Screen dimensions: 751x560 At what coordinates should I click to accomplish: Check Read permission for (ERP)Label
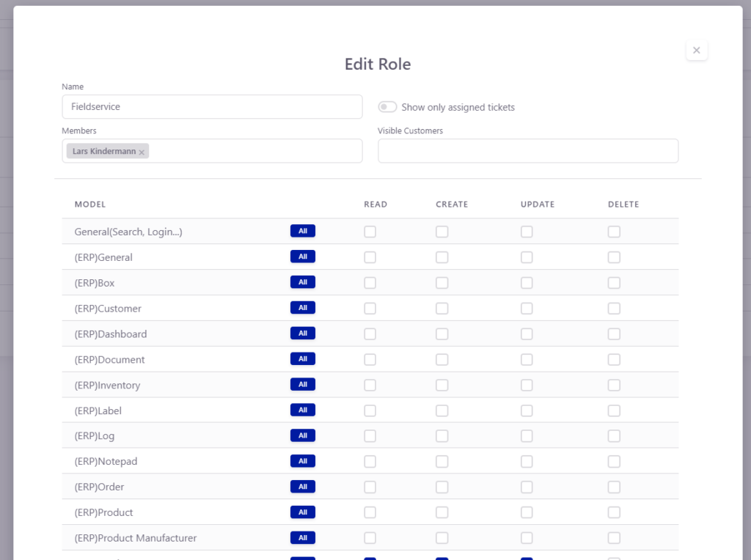pos(370,410)
